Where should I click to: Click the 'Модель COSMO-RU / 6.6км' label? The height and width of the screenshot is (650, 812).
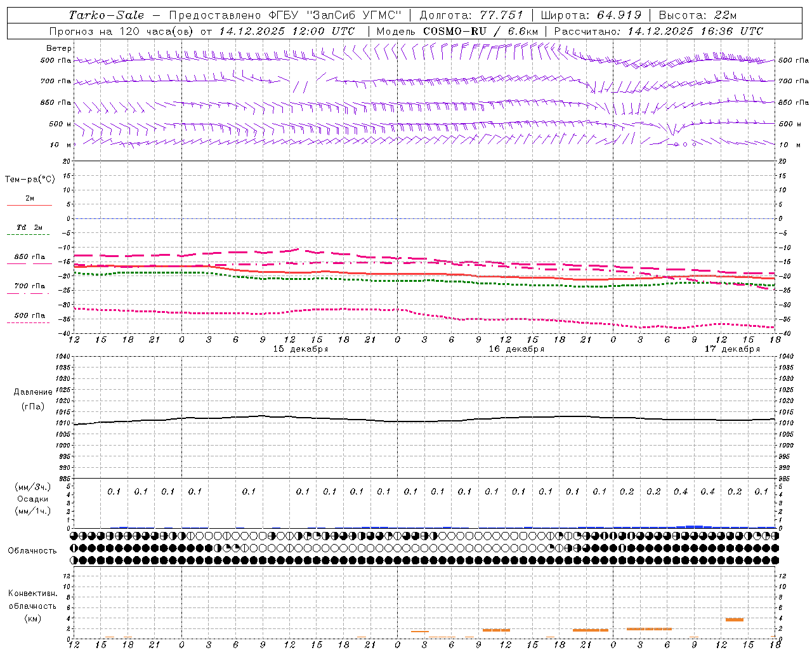tap(457, 31)
